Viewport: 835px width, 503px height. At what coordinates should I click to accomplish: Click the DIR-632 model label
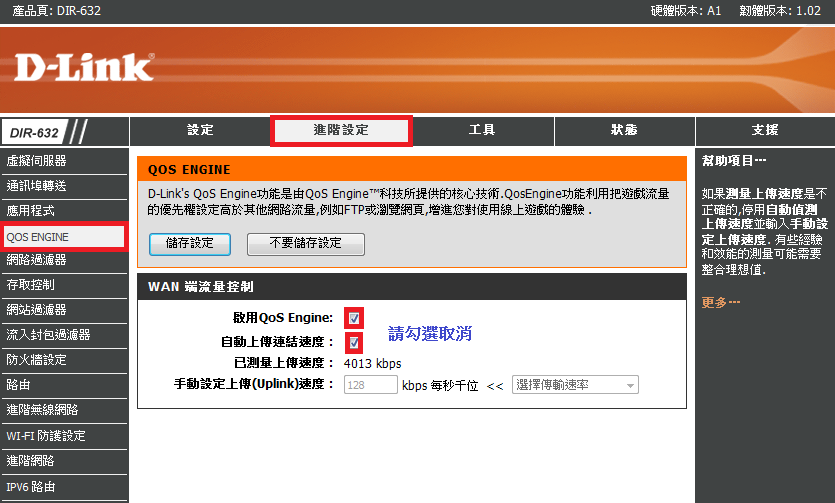click(x=34, y=133)
